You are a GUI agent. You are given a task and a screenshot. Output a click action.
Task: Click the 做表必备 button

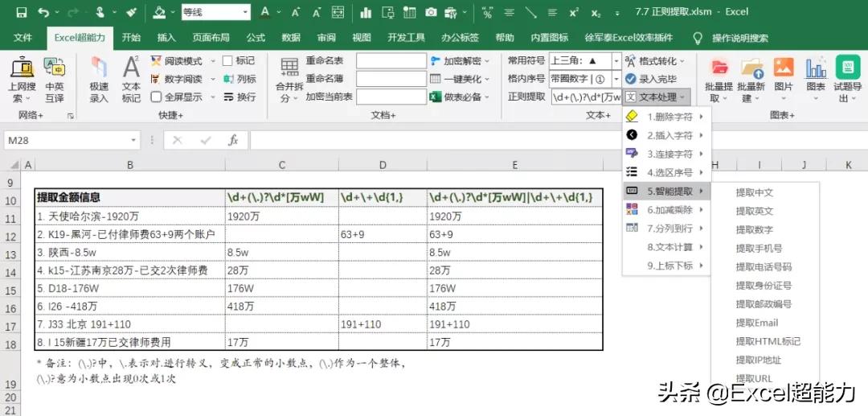pos(460,97)
